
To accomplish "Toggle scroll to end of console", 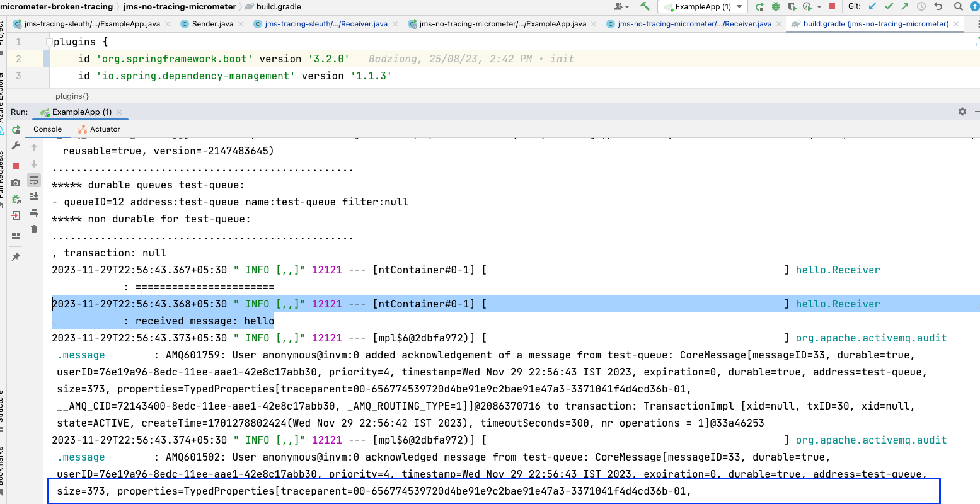I will pos(34,197).
